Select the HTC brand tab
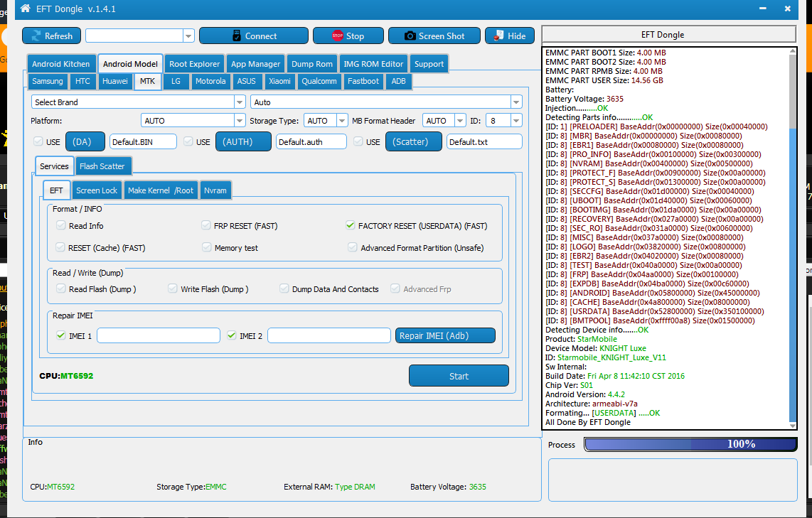The height and width of the screenshot is (518, 812). pos(82,81)
